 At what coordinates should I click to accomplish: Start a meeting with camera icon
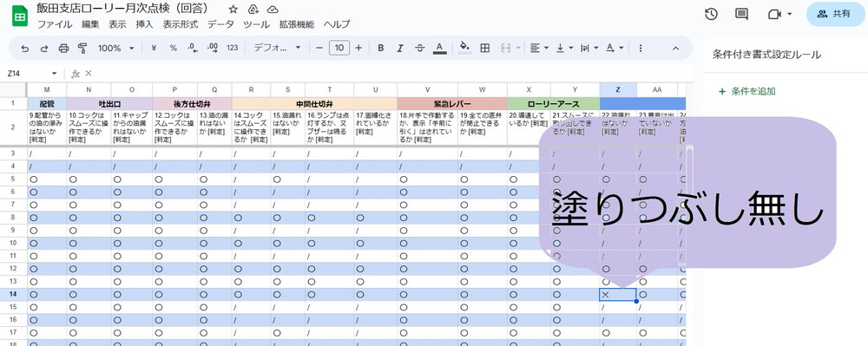[774, 15]
